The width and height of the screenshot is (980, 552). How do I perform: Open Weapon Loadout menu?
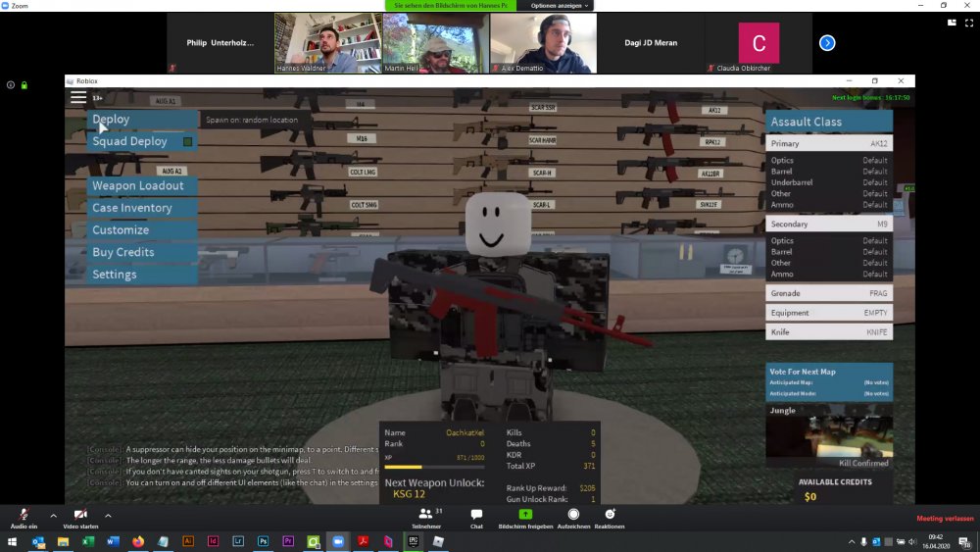(142, 185)
